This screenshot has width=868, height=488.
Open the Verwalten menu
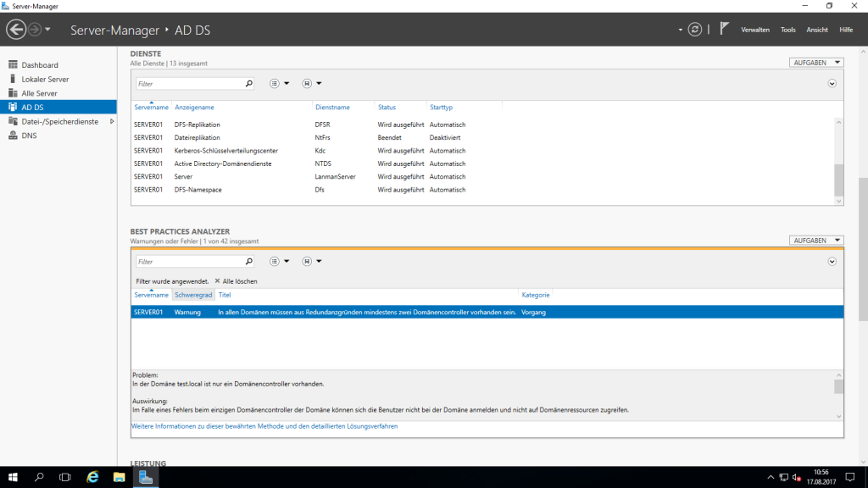pyautogui.click(x=755, y=30)
